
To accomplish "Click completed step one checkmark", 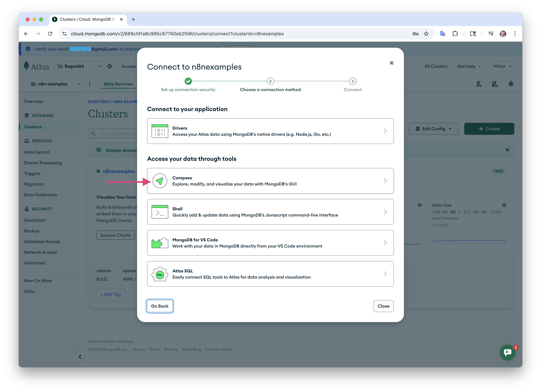I will 188,81.
